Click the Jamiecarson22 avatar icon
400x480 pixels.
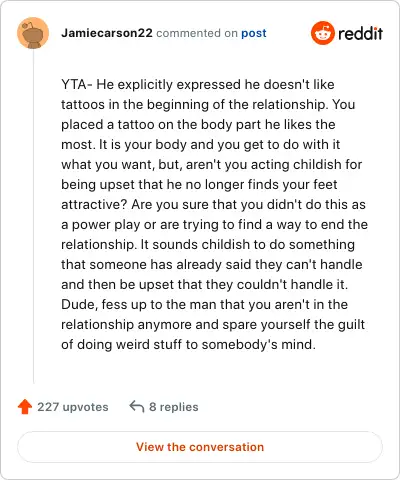click(x=33, y=33)
